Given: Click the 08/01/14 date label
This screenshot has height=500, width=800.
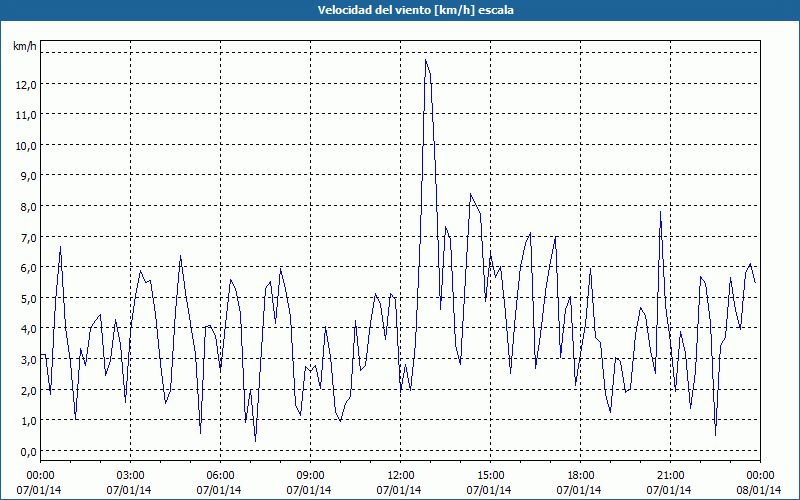Looking at the screenshot, I should tap(759, 490).
